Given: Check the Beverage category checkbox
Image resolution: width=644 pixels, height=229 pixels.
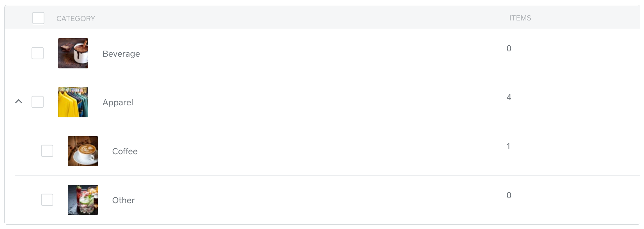Looking at the screenshot, I should [38, 53].
